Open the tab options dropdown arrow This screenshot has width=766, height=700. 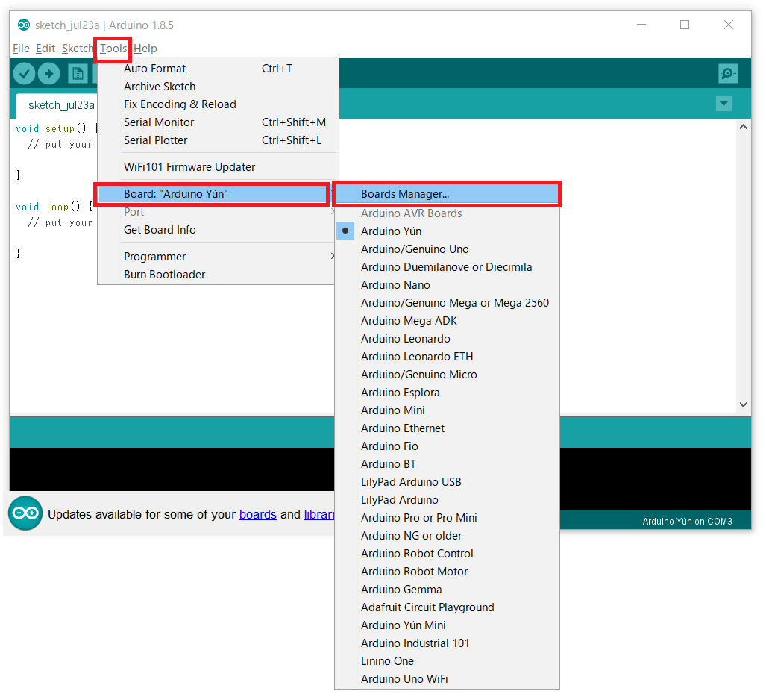click(x=723, y=104)
